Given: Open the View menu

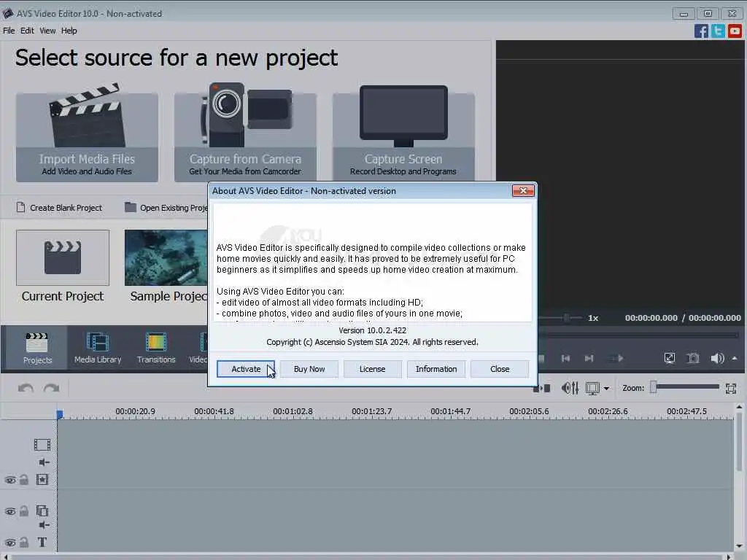Looking at the screenshot, I should click(x=47, y=31).
